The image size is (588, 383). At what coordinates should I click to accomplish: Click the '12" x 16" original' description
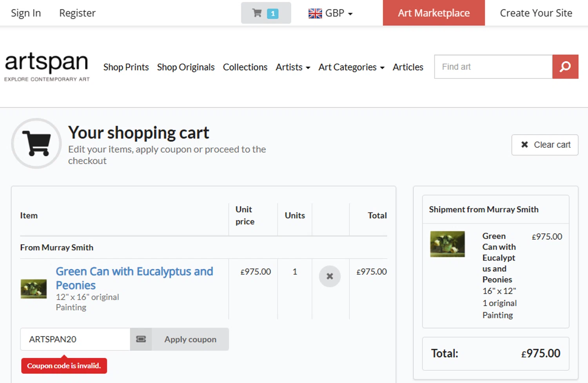(x=87, y=297)
